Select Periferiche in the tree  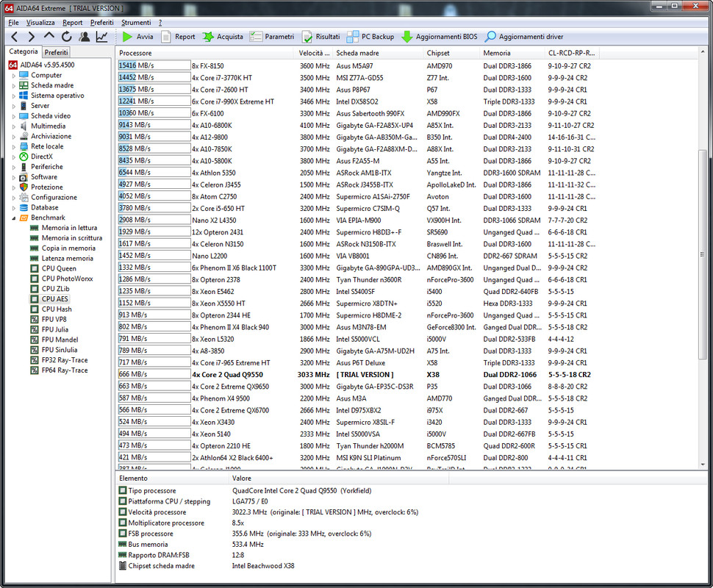point(47,167)
